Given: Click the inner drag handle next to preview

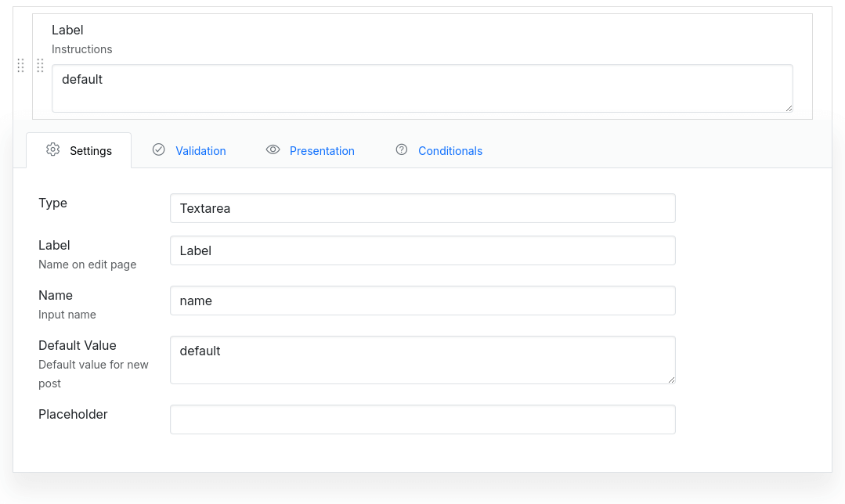Looking at the screenshot, I should [x=40, y=66].
